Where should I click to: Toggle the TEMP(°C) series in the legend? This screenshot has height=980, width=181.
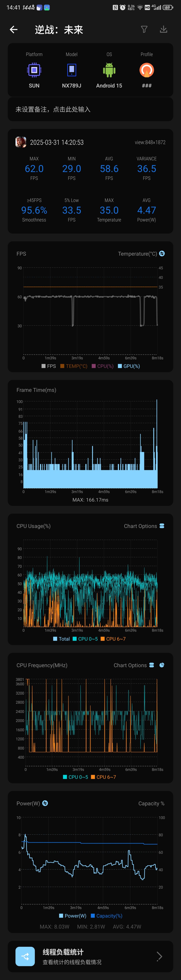[74, 366]
